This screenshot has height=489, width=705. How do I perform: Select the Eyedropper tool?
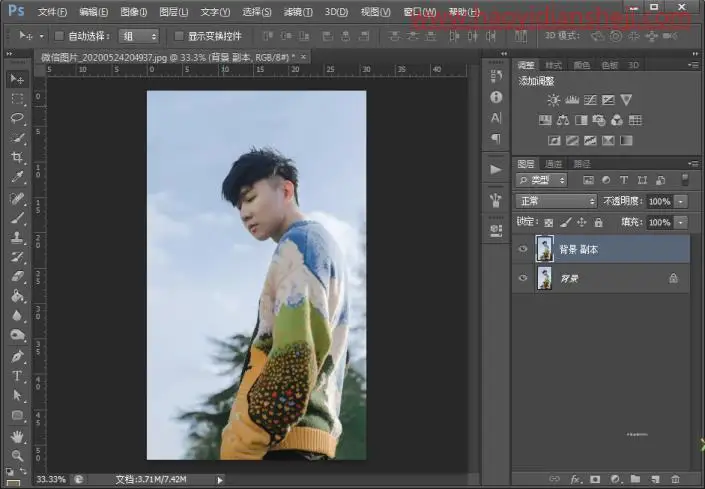pyautogui.click(x=17, y=177)
